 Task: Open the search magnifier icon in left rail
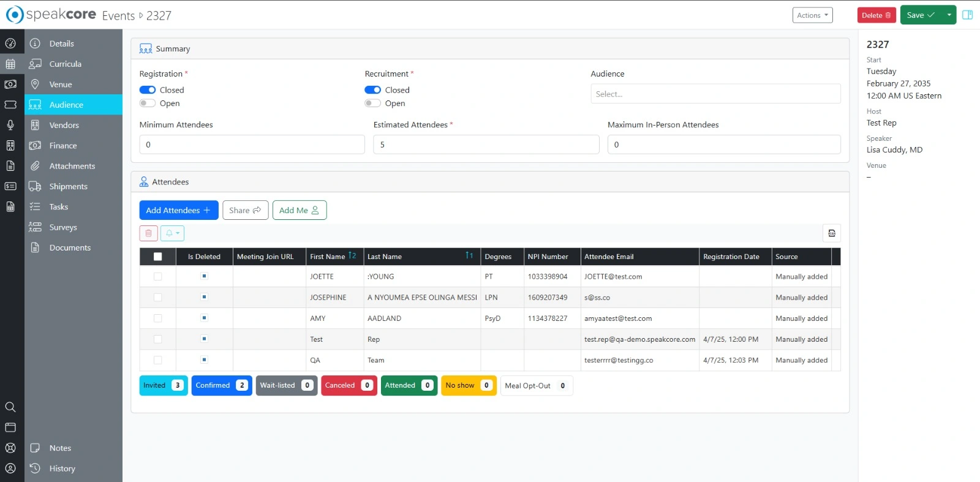10,407
